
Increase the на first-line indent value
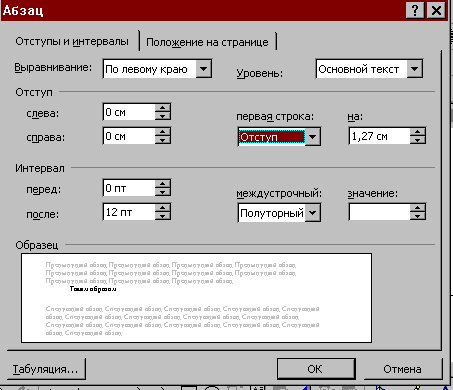click(418, 132)
